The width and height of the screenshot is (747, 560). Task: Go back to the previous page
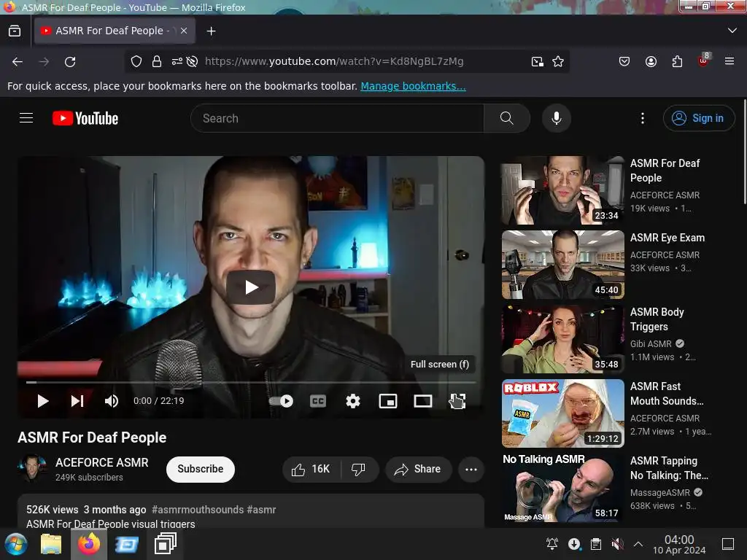(x=18, y=61)
